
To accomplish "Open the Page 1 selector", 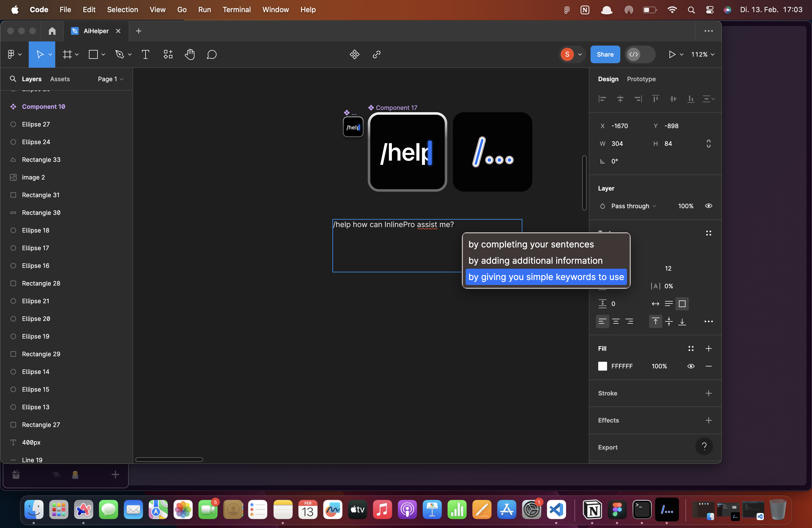I will [x=110, y=79].
